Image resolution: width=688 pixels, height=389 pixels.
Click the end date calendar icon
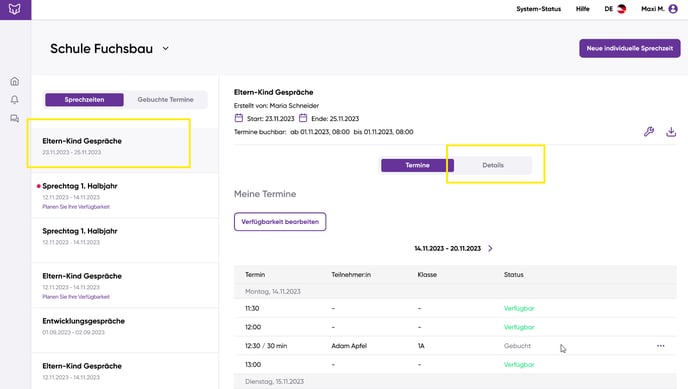pos(303,118)
